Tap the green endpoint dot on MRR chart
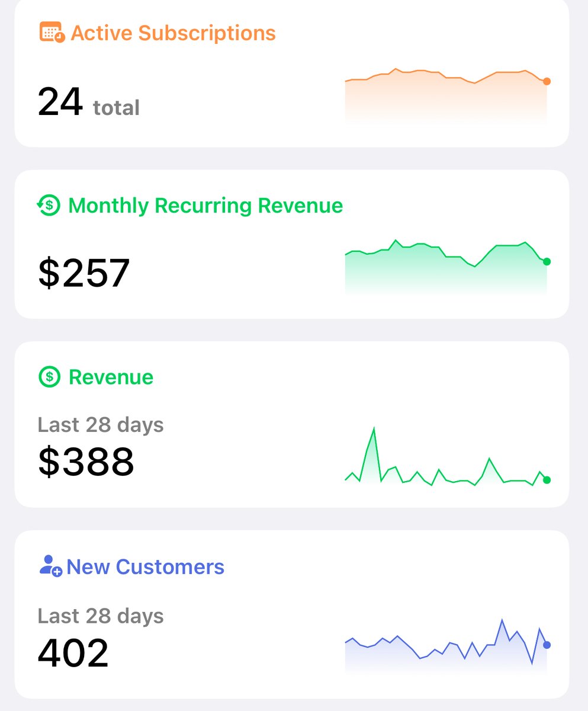Viewport: 588px width, 711px height. 547,261
